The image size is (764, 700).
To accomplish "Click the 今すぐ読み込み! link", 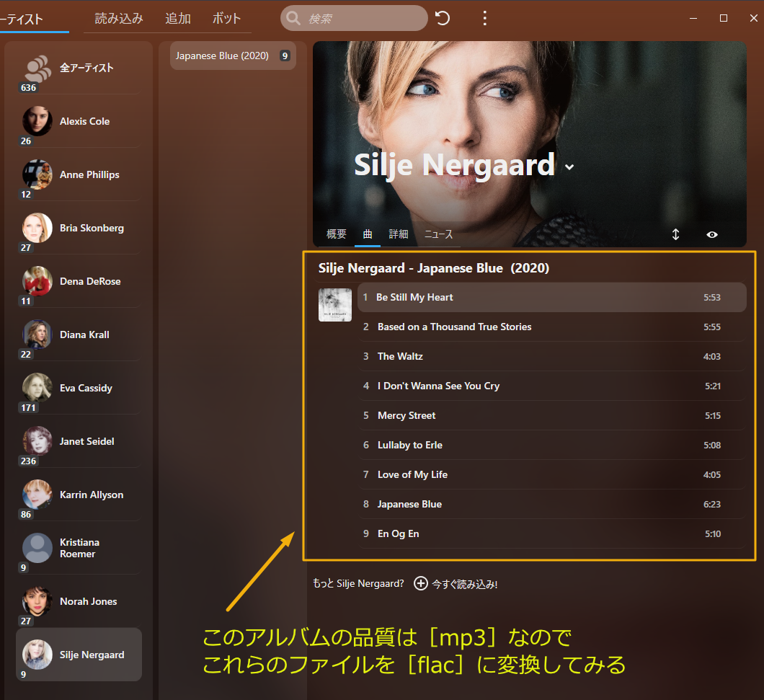I will coord(465,584).
